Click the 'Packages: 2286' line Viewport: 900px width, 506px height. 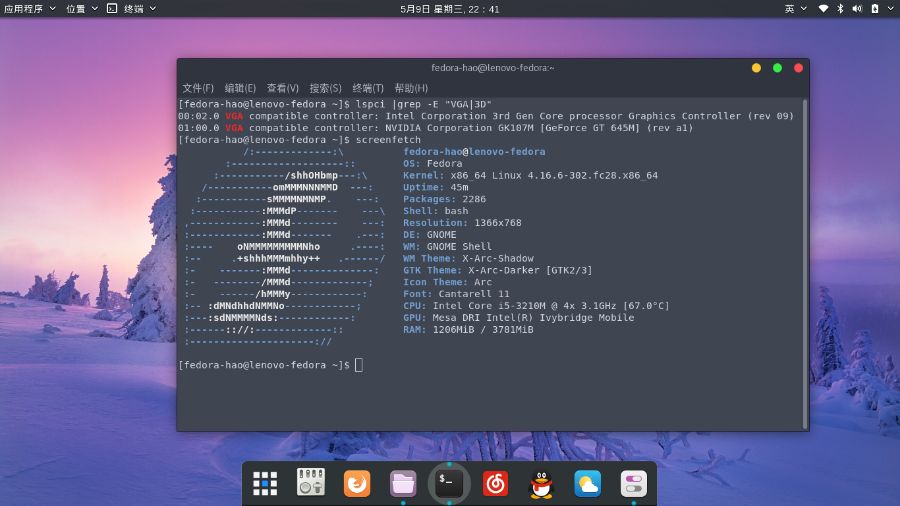[444, 199]
